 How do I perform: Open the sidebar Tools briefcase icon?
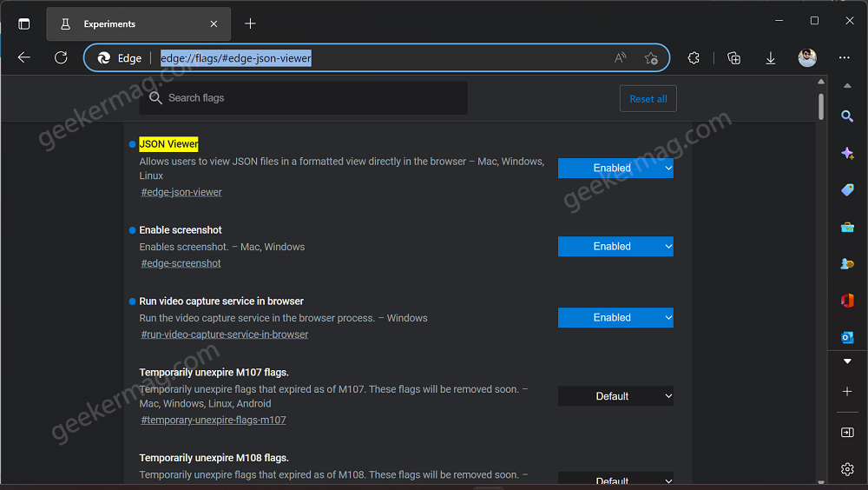point(847,228)
